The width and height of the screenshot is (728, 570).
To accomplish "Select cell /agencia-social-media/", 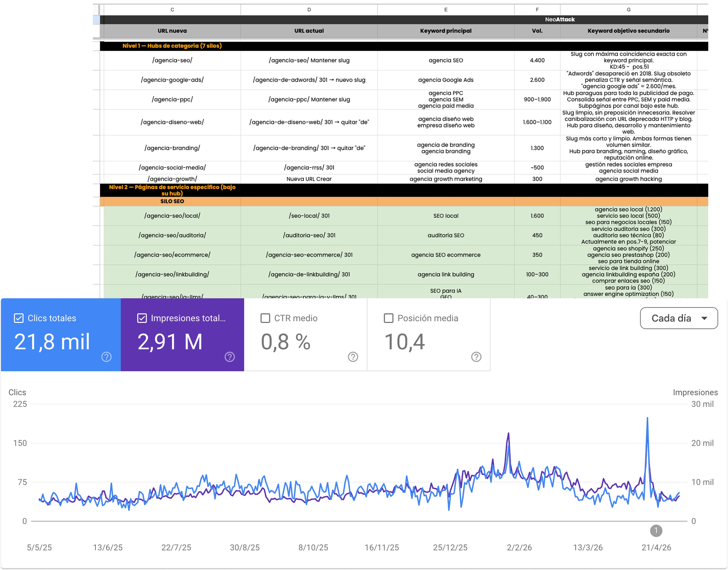I will (172, 168).
